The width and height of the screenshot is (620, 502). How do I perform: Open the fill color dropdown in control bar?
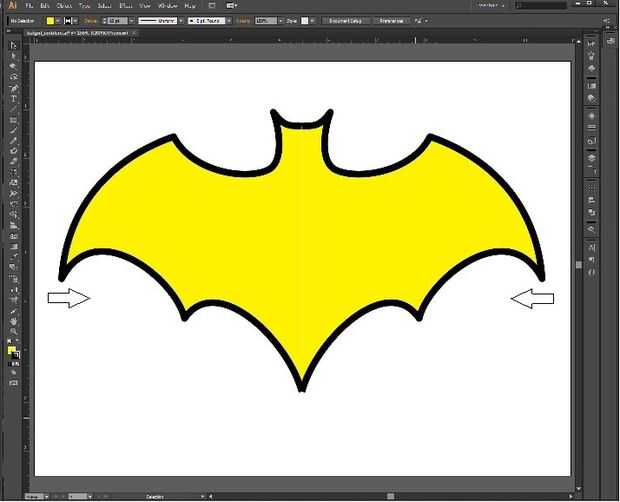[58, 21]
